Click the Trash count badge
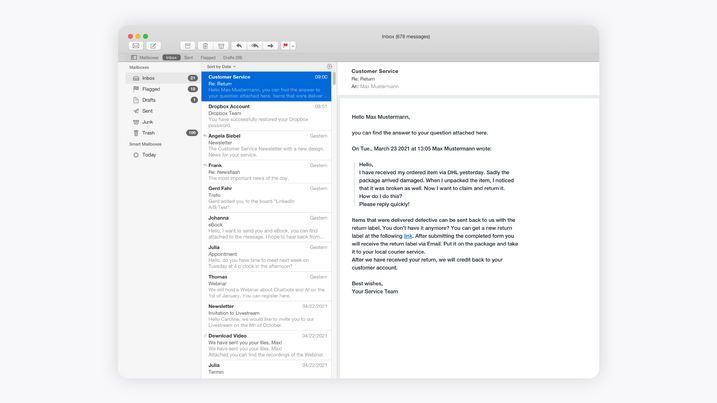Screen dimensions: 717x403 (192, 133)
